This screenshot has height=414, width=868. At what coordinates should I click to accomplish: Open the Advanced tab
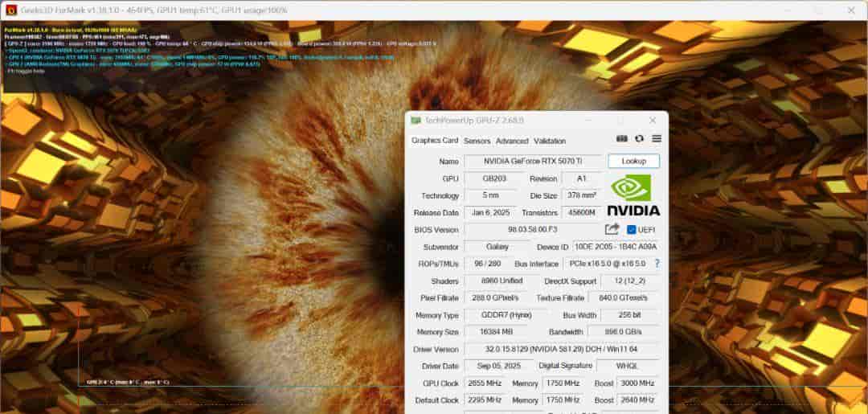512,141
